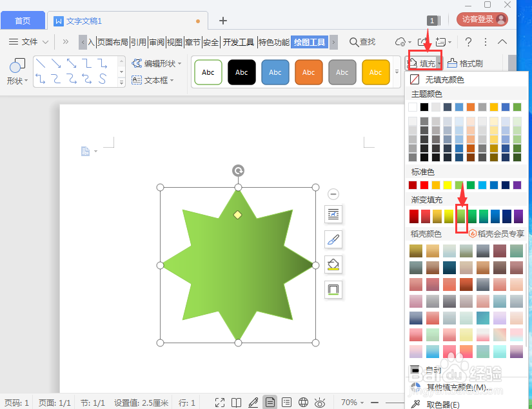Add a new document tab

pos(223,21)
